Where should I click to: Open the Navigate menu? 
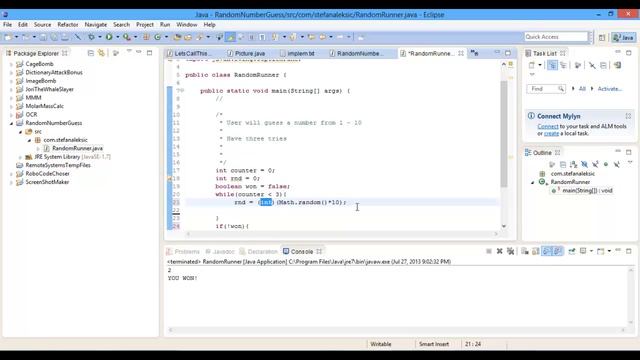pos(96,25)
